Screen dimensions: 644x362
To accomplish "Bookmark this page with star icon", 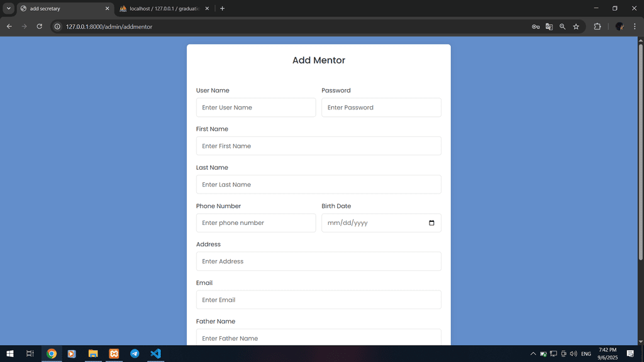I will [575, 26].
